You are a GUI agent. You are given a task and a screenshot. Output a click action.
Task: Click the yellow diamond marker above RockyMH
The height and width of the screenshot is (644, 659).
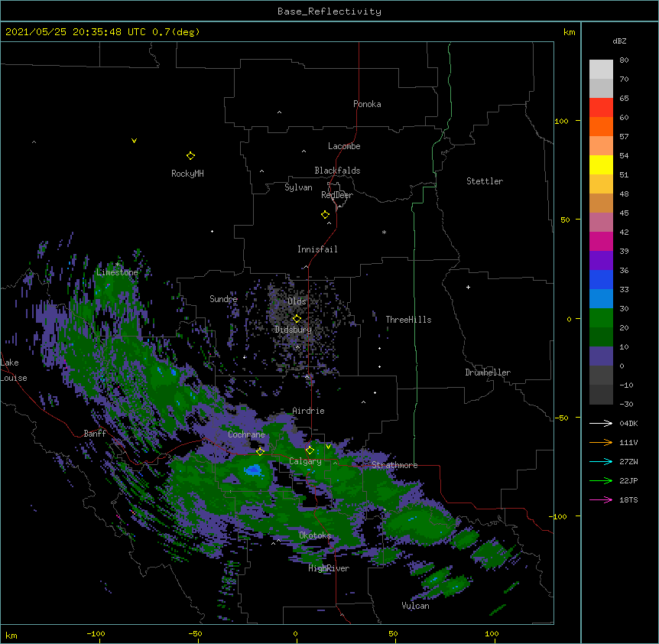click(x=190, y=156)
